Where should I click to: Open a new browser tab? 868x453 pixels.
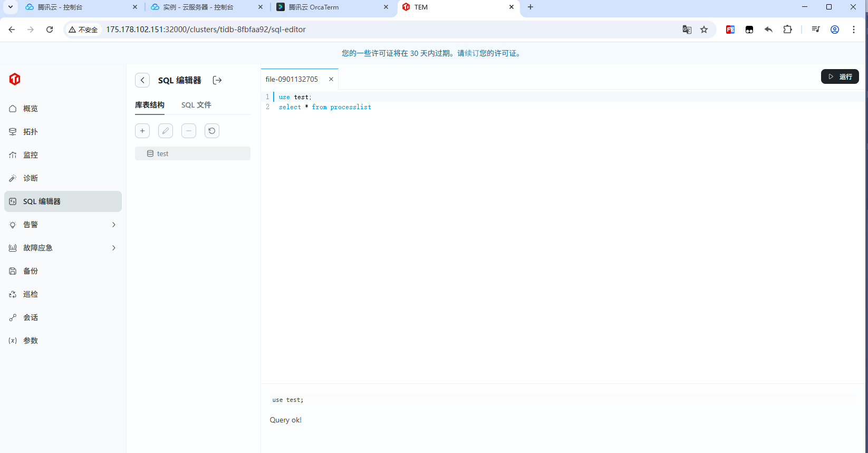(531, 7)
